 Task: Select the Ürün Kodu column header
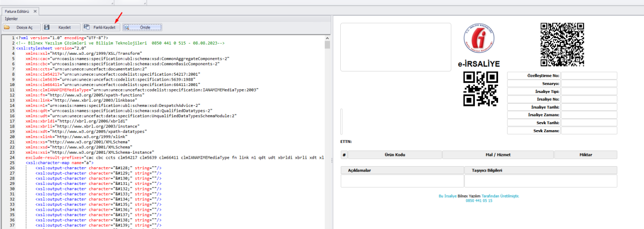395,155
